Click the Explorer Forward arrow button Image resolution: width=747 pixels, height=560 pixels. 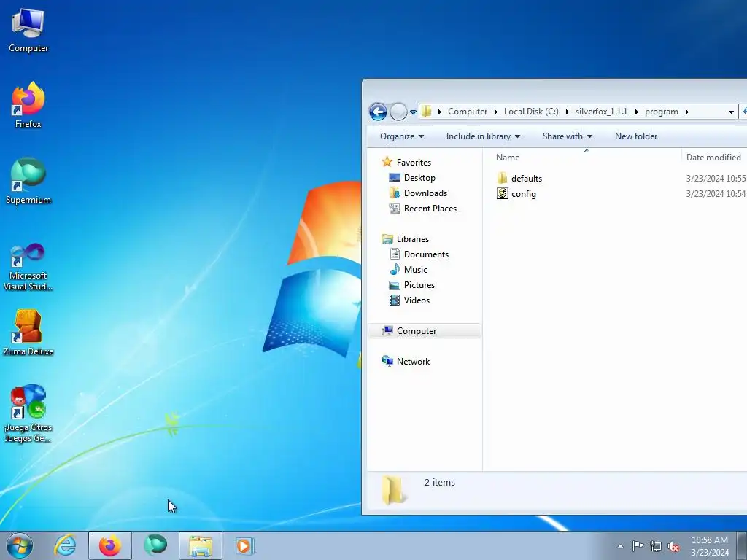(398, 112)
